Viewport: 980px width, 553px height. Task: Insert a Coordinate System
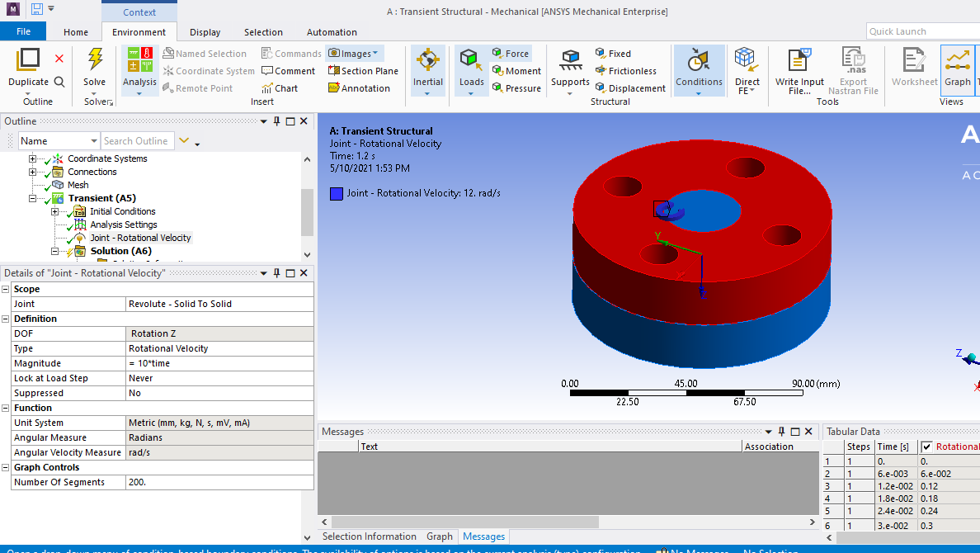click(x=209, y=71)
